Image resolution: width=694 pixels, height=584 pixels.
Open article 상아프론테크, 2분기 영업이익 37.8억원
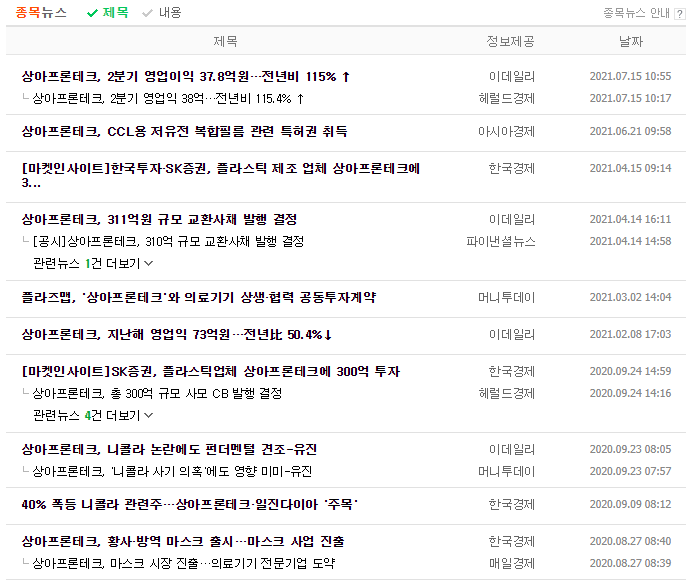186,77
